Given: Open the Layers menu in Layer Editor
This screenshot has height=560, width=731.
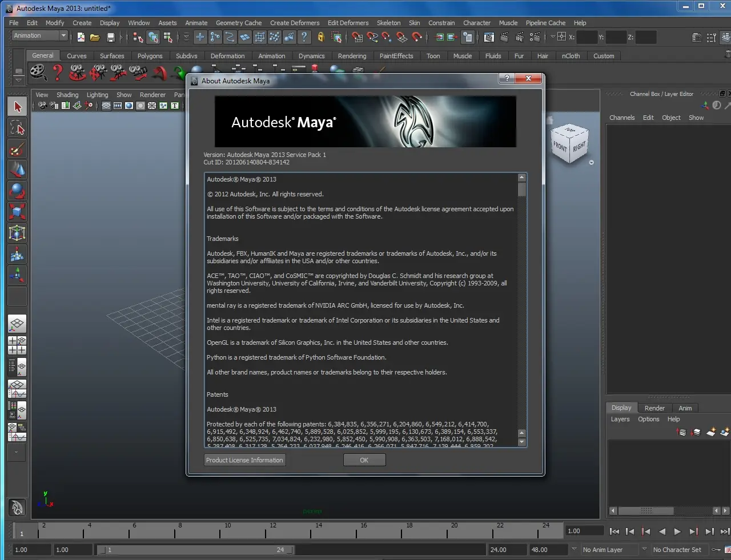Looking at the screenshot, I should coord(620,419).
